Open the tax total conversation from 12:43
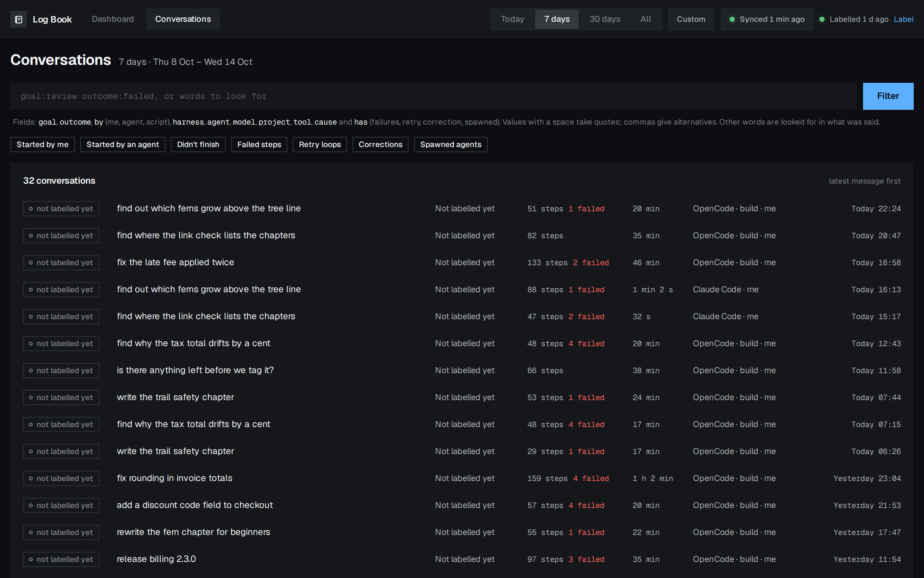Viewport: 924px width, 578px height. coord(193,343)
